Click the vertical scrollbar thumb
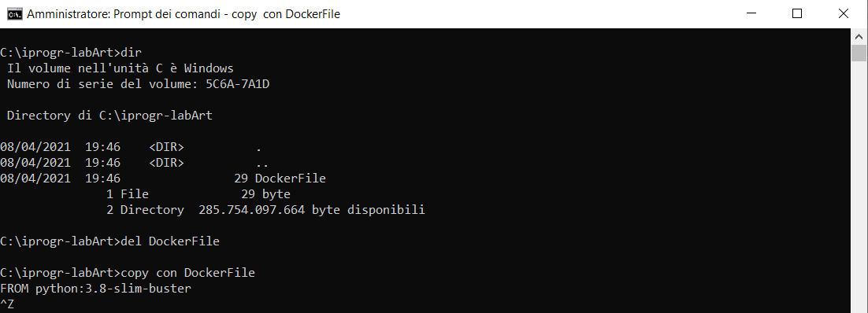 tap(859, 53)
